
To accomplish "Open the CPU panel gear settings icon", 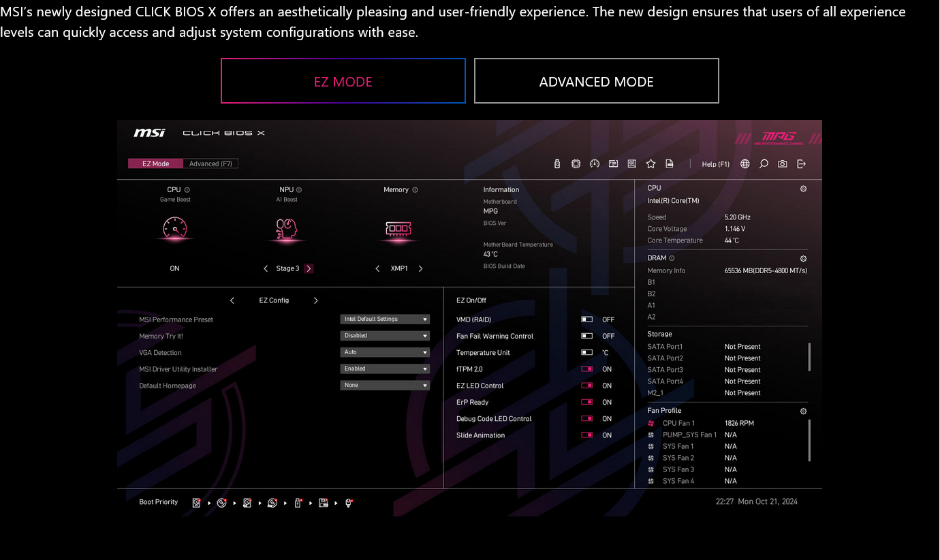I will [803, 189].
